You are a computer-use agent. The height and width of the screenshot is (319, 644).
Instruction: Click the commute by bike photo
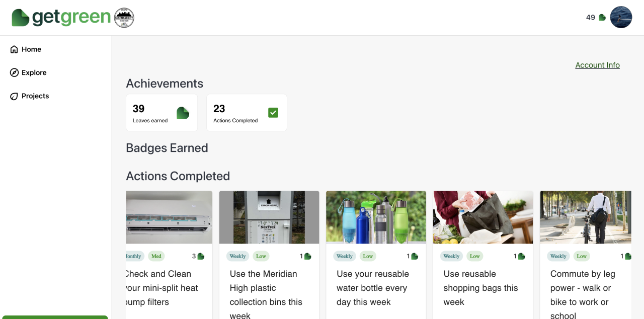[x=585, y=217]
